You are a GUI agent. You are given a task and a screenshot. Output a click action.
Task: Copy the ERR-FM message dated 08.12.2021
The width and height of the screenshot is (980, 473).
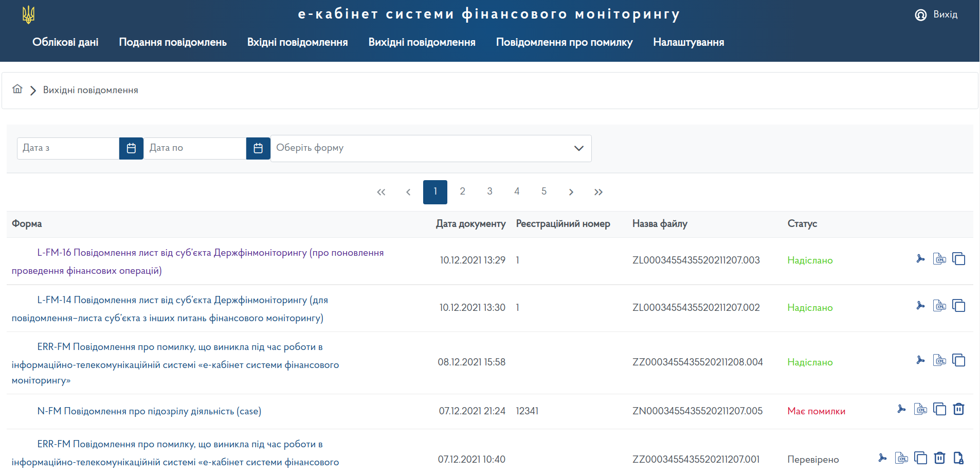tap(958, 361)
